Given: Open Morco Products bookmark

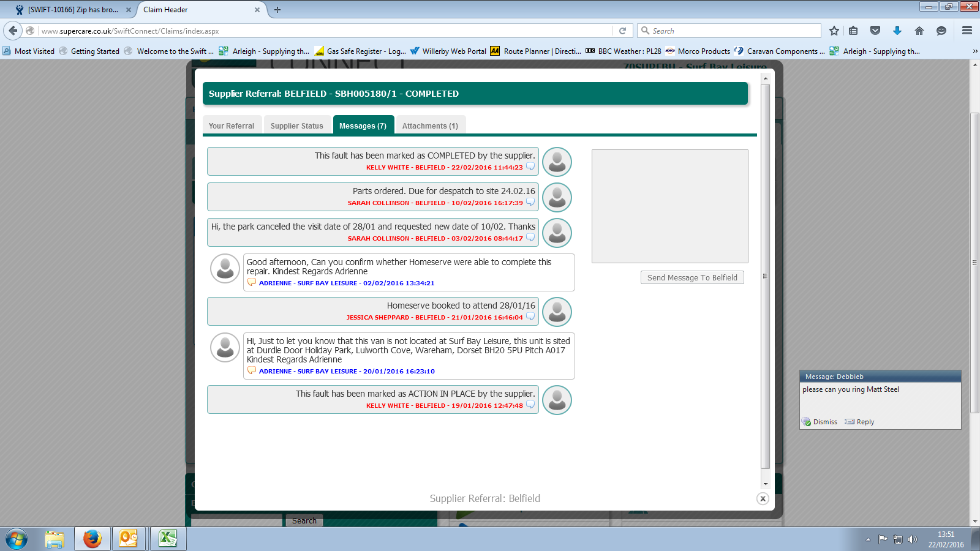Looking at the screenshot, I should [698, 51].
